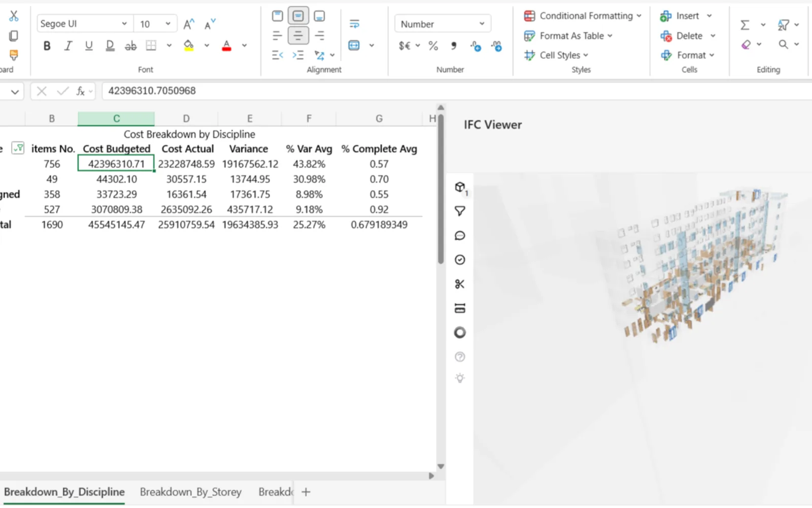The image size is (812, 508).
Task: Apply the red font color
Action: (227, 46)
